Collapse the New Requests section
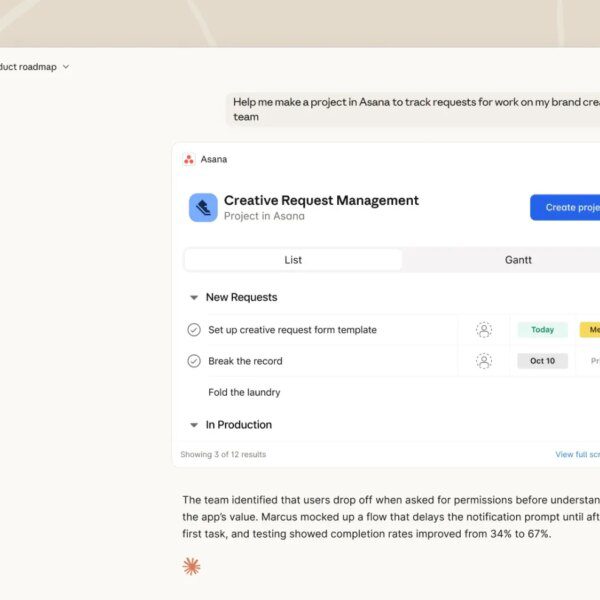This screenshot has height=600, width=600. [194, 297]
